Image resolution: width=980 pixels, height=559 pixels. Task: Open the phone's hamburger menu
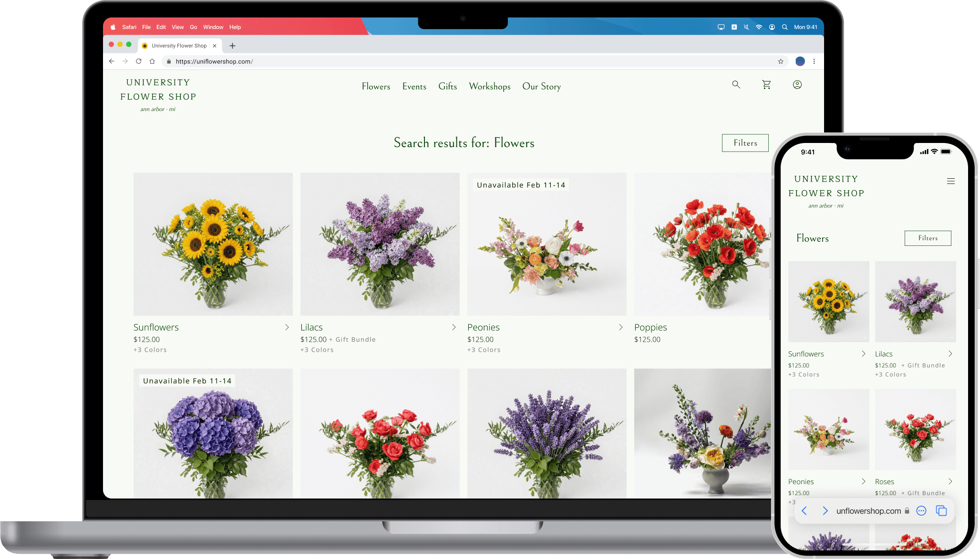pos(950,181)
